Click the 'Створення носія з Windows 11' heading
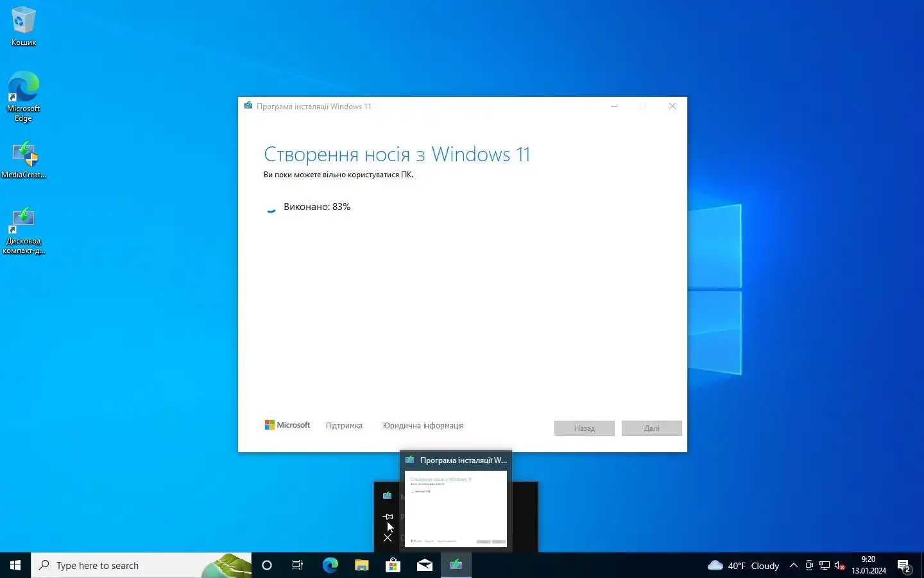 point(397,154)
